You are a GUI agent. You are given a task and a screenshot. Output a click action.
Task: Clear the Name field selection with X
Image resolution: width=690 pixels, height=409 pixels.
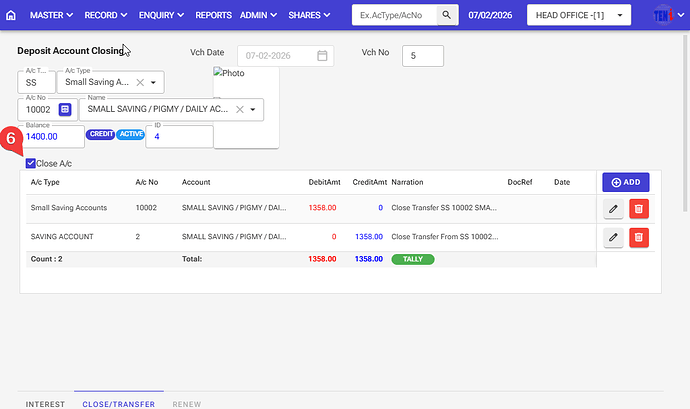[240, 109]
